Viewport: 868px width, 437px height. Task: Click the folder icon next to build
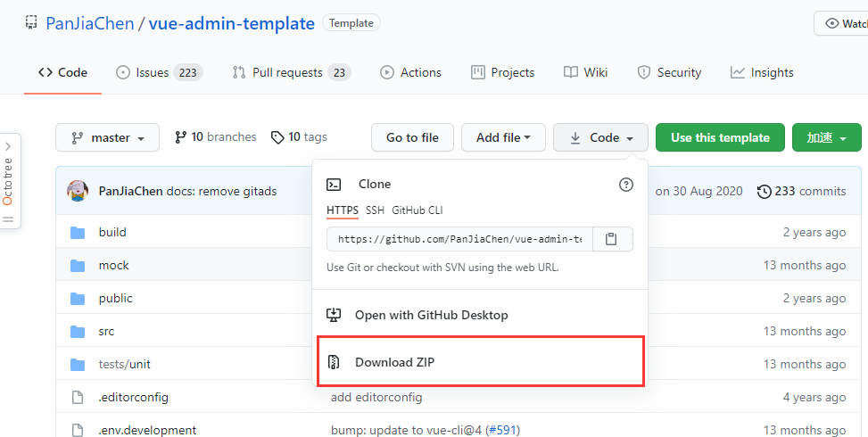click(x=78, y=233)
